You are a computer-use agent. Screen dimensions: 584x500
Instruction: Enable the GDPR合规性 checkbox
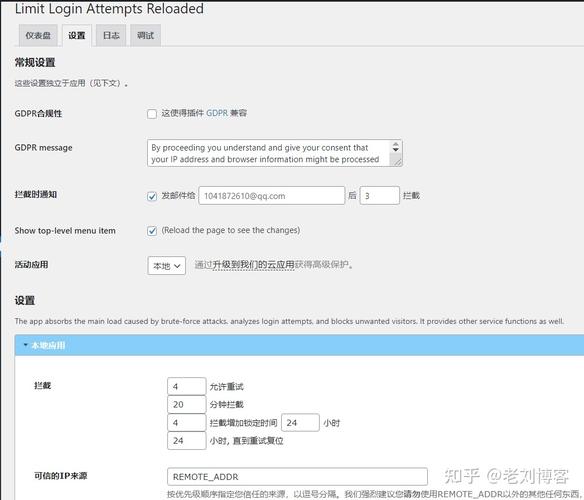point(152,114)
